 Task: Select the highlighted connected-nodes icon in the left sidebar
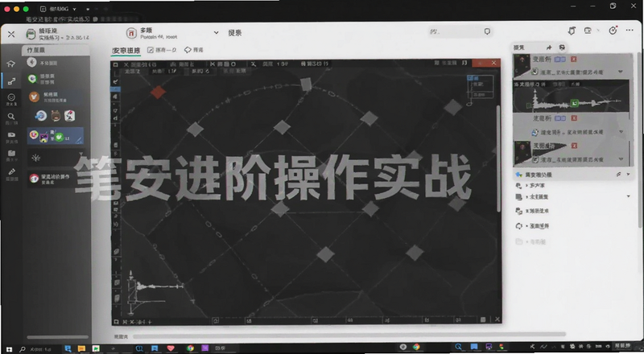coord(11,81)
